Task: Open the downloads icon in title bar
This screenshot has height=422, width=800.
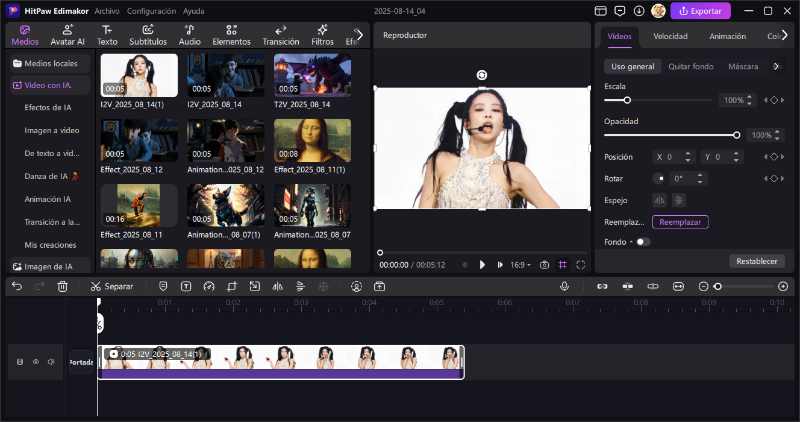Action: (639, 11)
